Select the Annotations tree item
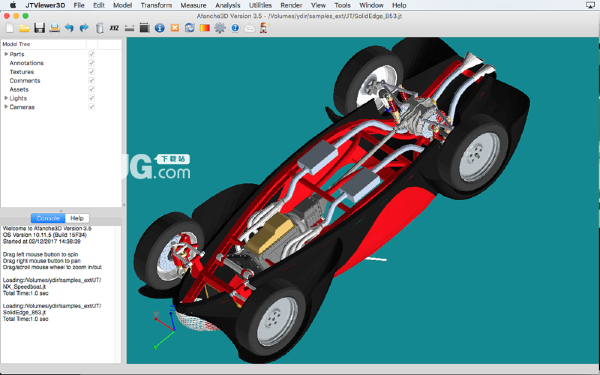The width and height of the screenshot is (600, 375). click(26, 63)
